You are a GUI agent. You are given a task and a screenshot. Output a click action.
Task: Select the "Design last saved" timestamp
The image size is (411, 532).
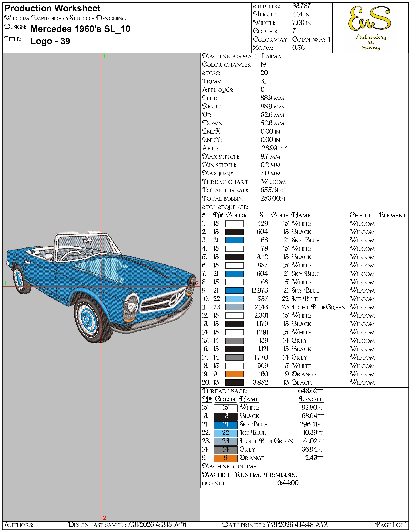coord(127,524)
